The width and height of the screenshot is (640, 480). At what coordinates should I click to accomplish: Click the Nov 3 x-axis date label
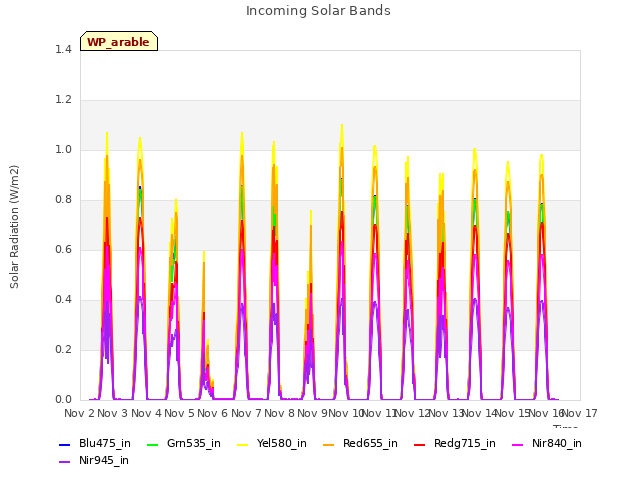113,413
